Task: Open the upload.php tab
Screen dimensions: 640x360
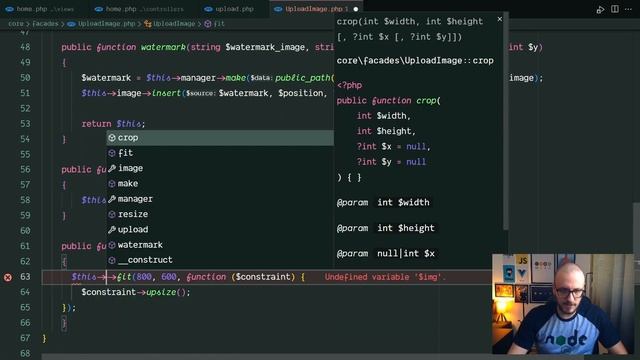Action: (229, 9)
